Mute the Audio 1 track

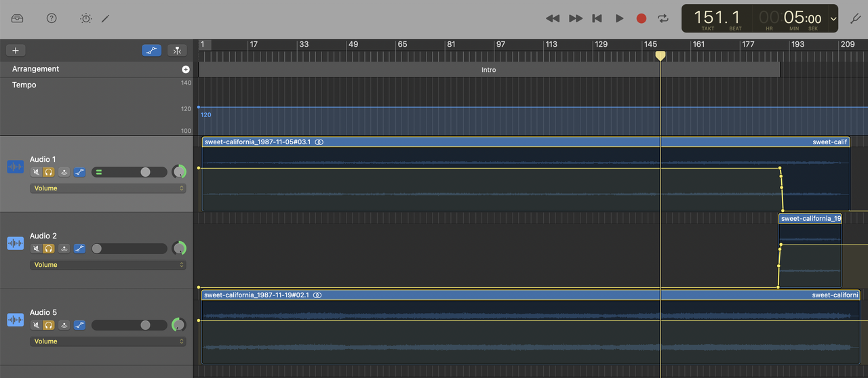tap(36, 172)
